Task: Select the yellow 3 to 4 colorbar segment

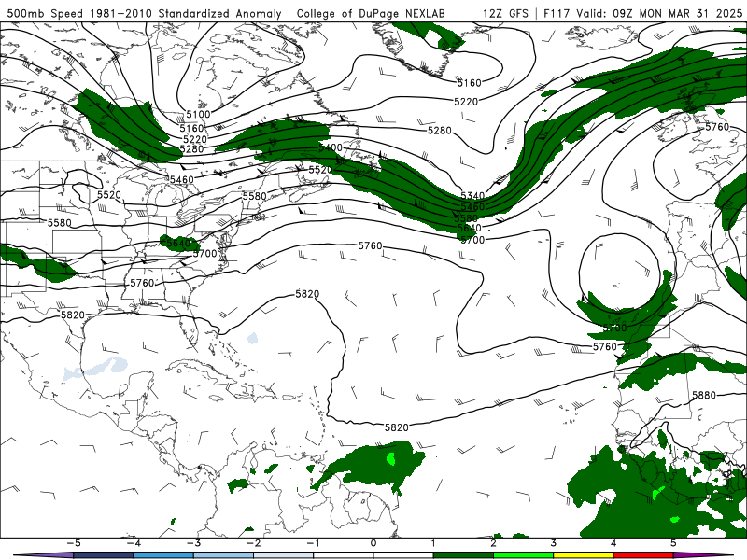Action: (584, 555)
